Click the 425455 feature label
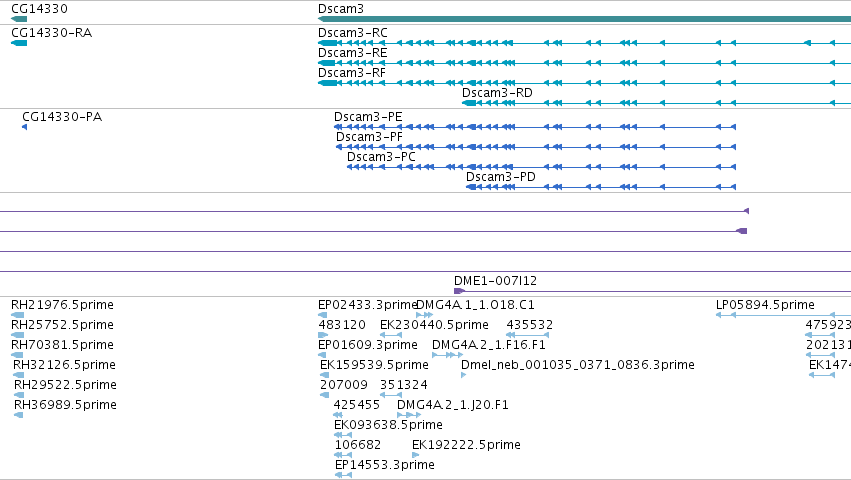Screen dimensions: 851x480 tap(357, 405)
